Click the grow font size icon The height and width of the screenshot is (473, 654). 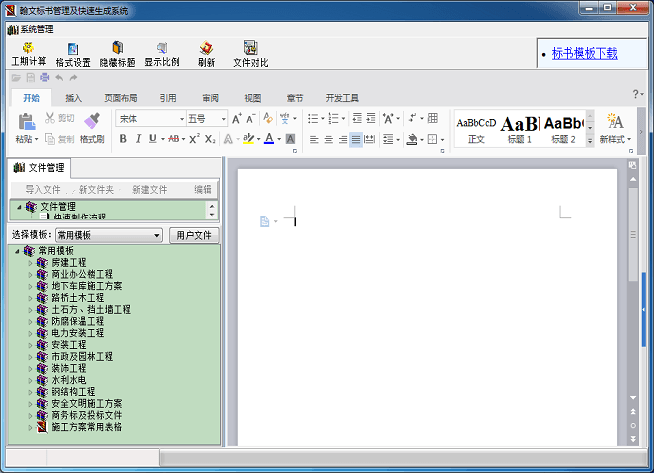236,119
